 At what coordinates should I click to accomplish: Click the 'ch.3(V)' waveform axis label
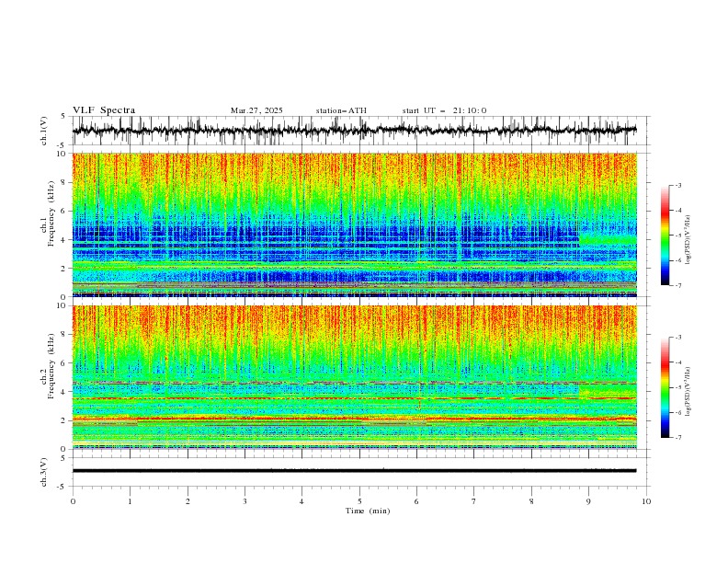[x=43, y=472]
